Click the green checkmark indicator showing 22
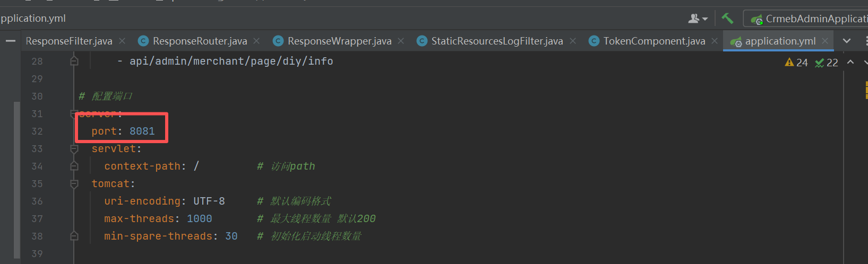 click(x=827, y=63)
